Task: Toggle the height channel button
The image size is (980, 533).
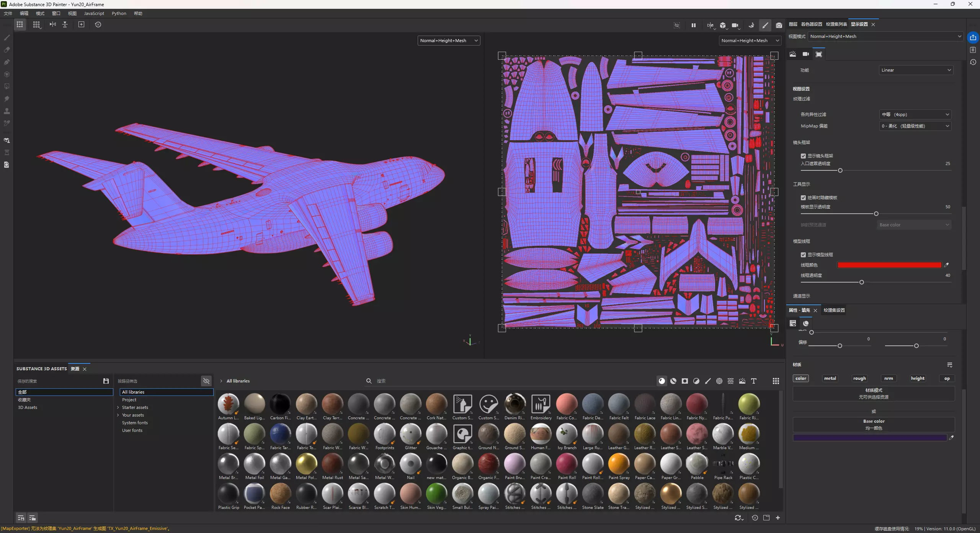Action: [917, 378]
